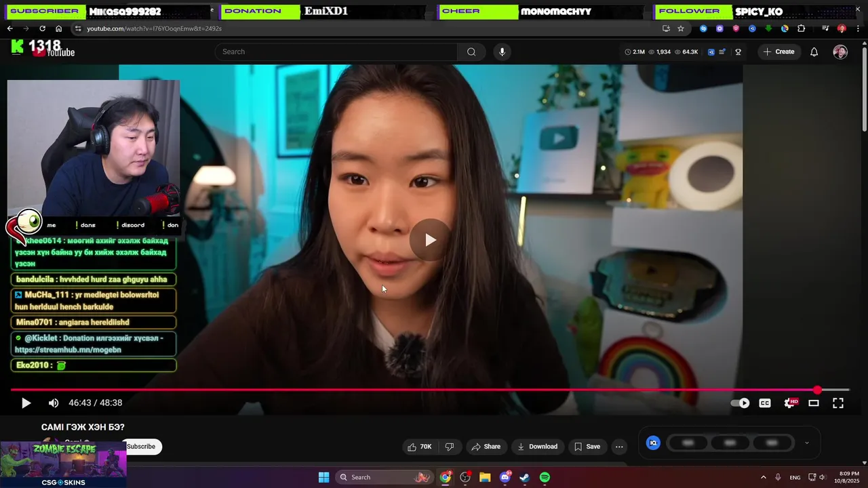The width and height of the screenshot is (868, 488).
Task: Expand the vidIQ stats panel chevron
Action: 806,443
